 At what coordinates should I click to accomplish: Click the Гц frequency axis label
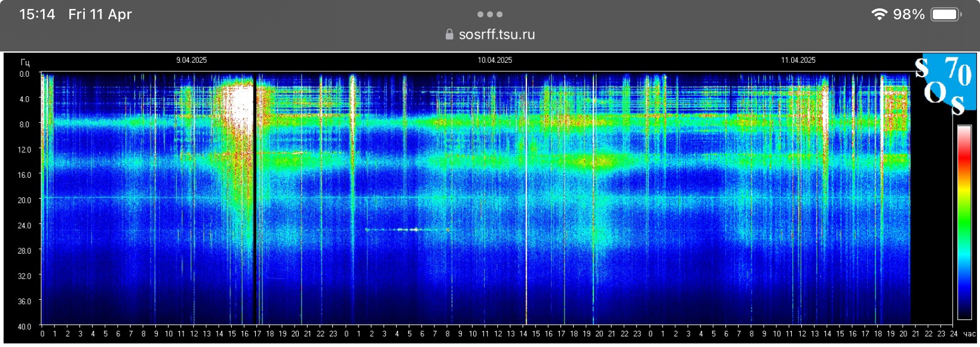tap(25, 62)
